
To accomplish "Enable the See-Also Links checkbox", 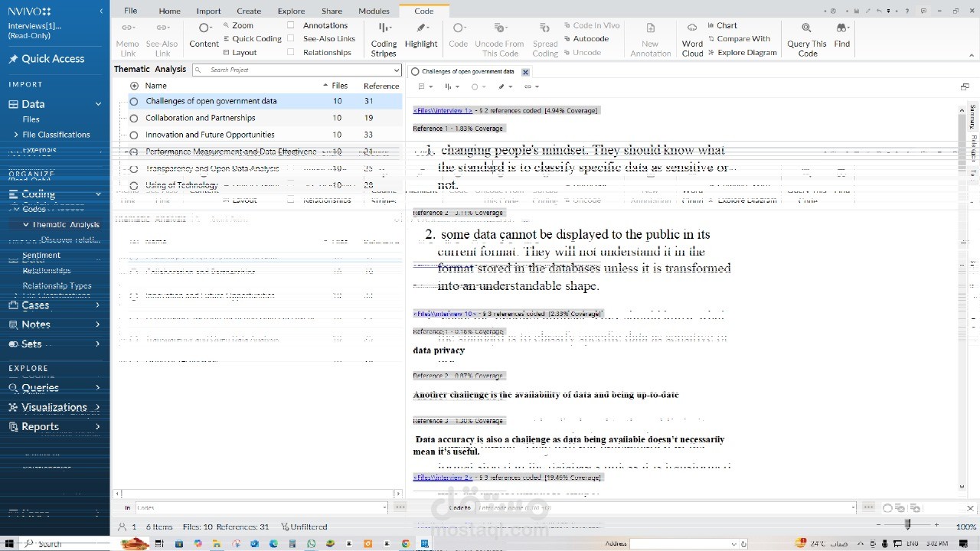I will [x=291, y=38].
